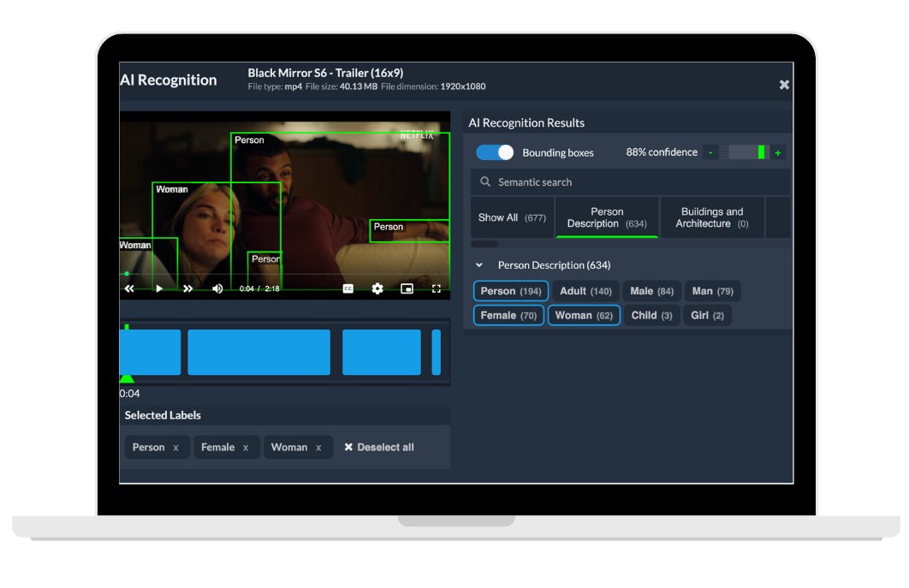Switch to the Show All (677) tab
The width and height of the screenshot is (909, 588).
(512, 217)
